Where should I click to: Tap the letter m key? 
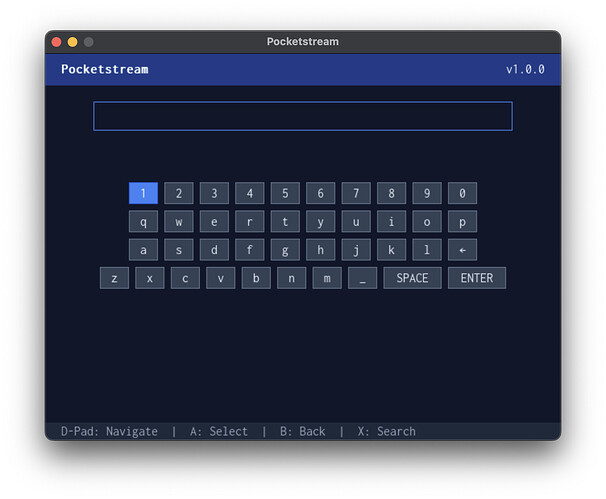click(x=327, y=278)
